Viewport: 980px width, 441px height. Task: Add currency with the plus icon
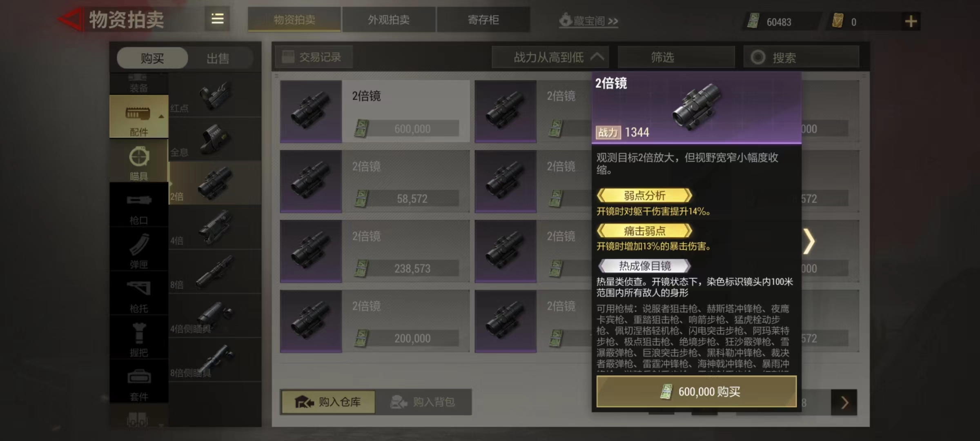pyautogui.click(x=911, y=21)
